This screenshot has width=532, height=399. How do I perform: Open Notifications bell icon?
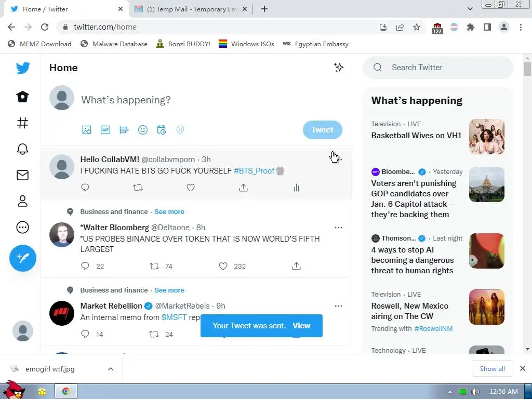(23, 149)
